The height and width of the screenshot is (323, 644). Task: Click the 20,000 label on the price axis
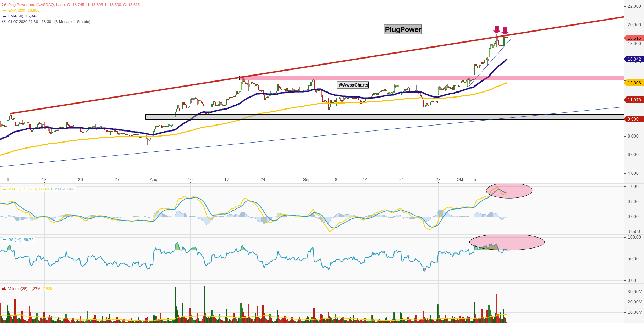point(634,25)
